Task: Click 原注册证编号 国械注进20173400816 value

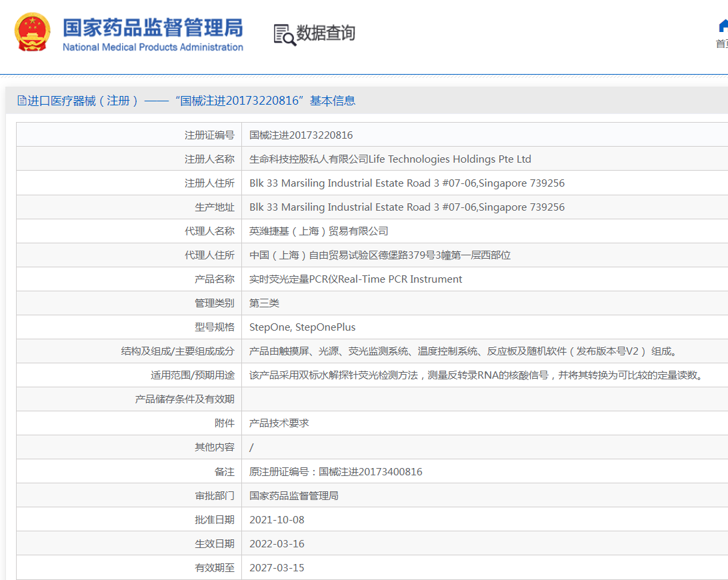Action: [x=336, y=472]
